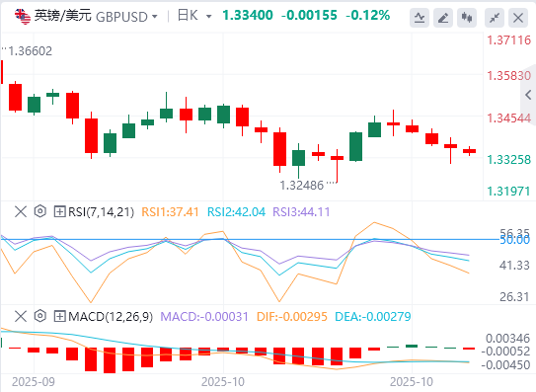This screenshot has height=392, width=536.
Task: Click the MACD:-0.00031 value
Action: 204,317
